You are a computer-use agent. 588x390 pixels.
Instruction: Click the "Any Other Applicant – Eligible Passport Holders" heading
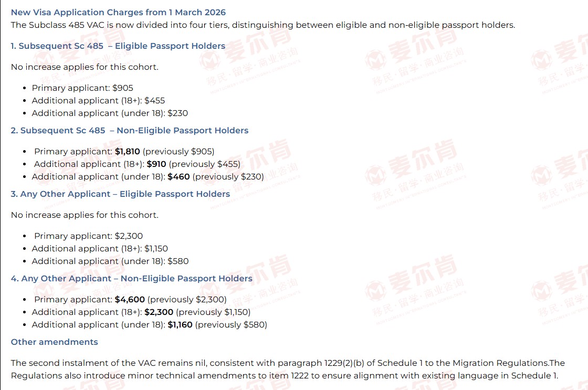pyautogui.click(x=120, y=194)
